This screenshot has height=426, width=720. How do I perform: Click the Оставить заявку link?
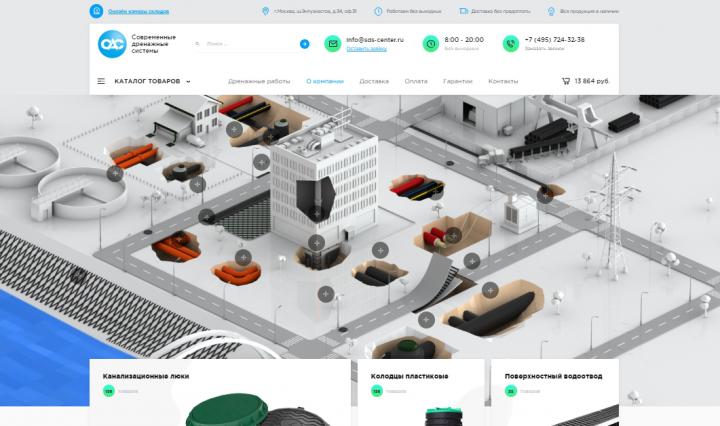tap(366, 49)
